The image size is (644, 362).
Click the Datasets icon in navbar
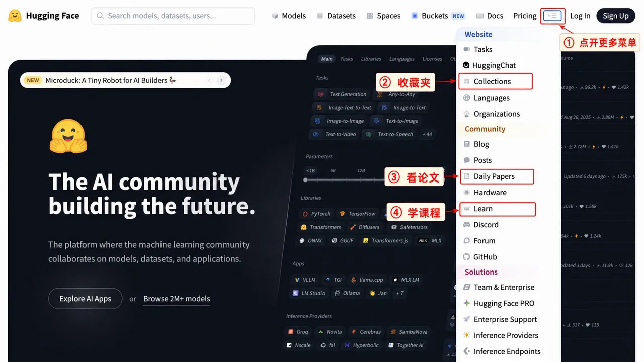[320, 16]
